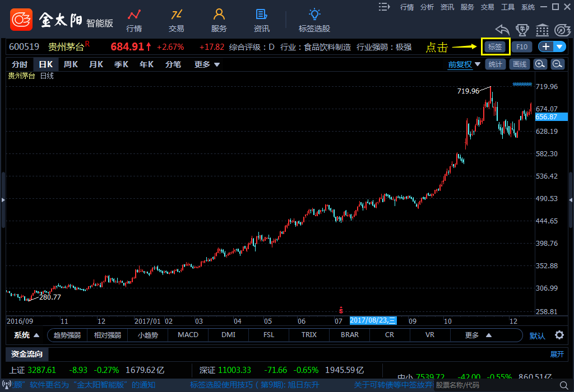Open the 分析 menu
Viewport: 574px width, 392px height.
427,7
